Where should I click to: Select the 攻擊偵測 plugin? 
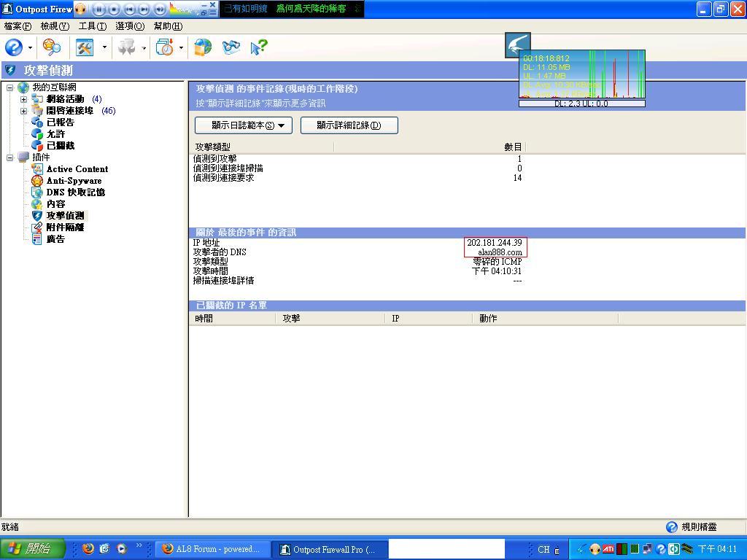pos(65,216)
